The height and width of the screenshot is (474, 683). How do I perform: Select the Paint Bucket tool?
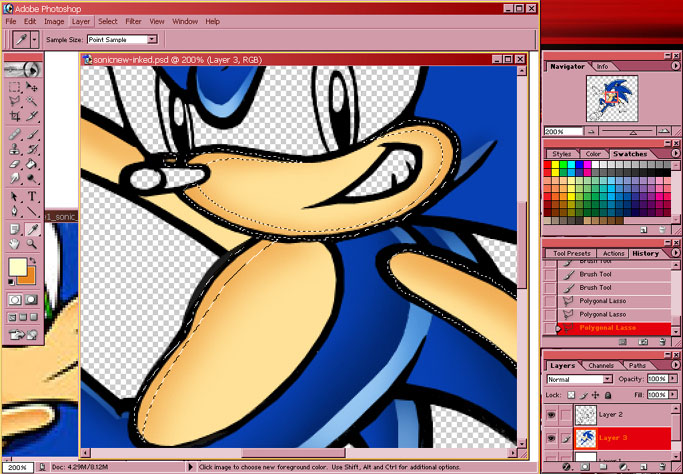tap(31, 164)
